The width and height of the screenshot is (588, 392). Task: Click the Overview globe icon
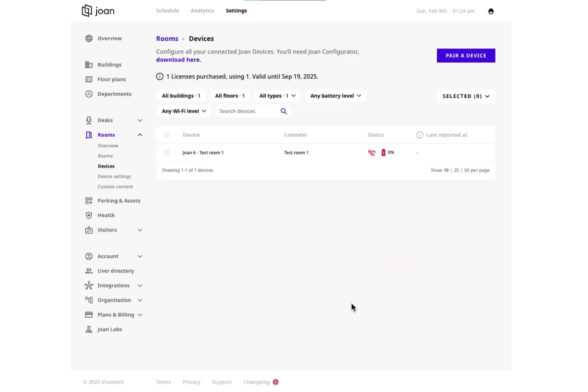click(x=89, y=39)
